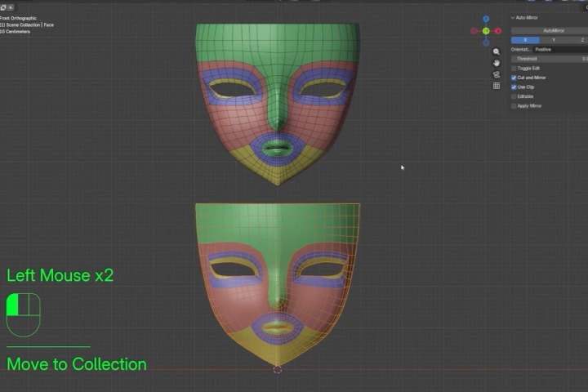Click the dull red negative X gizmo circle
The image size is (588, 392).
coord(474,31)
